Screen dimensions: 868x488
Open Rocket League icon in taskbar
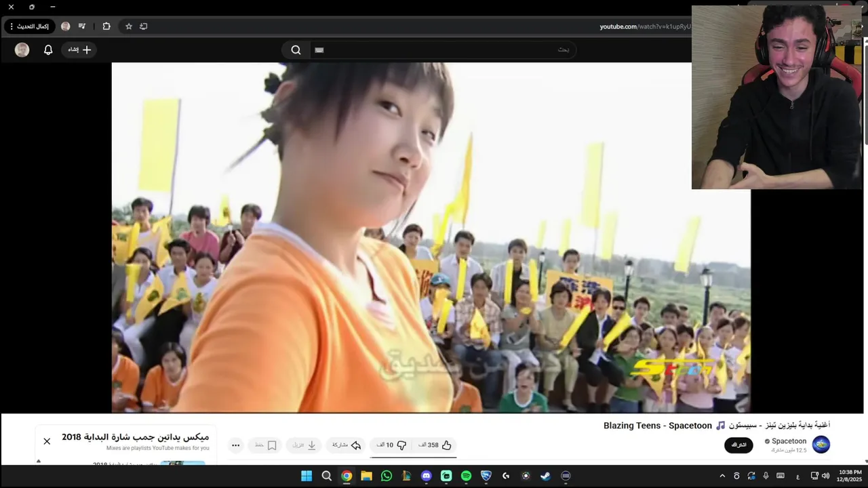pos(486,476)
